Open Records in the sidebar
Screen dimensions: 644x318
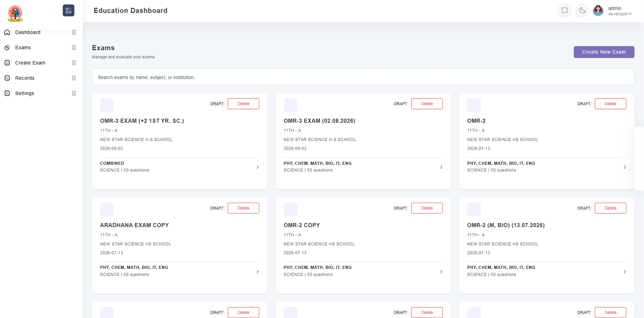pyautogui.click(x=25, y=78)
